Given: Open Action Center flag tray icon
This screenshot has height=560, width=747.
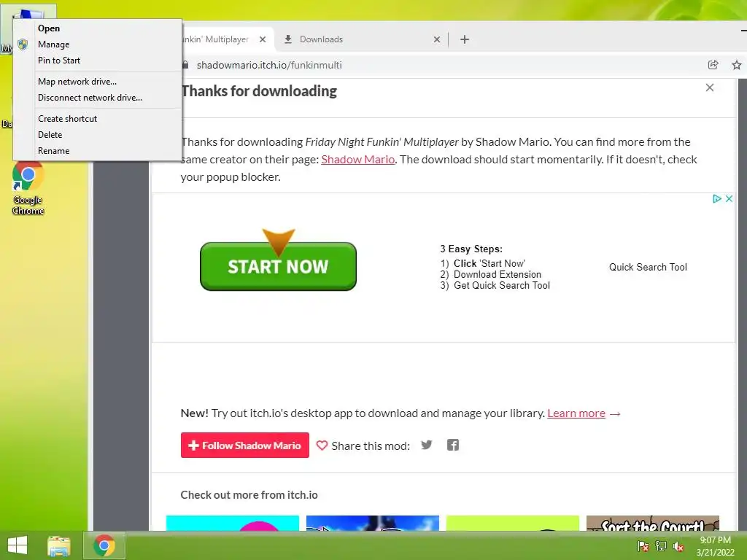Looking at the screenshot, I should (643, 546).
